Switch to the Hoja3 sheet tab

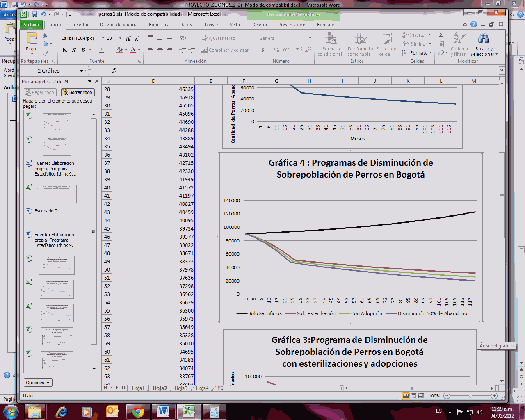(x=181, y=388)
